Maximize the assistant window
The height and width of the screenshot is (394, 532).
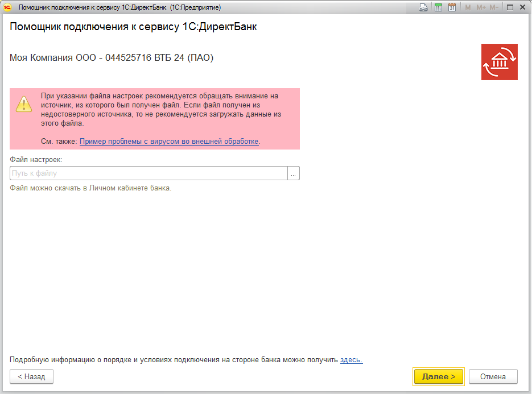tap(510, 7)
